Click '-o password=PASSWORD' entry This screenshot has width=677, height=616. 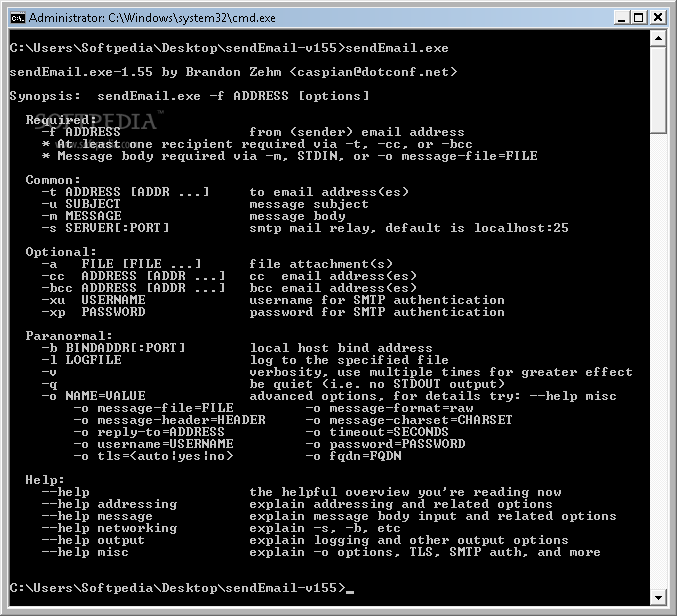pos(385,444)
